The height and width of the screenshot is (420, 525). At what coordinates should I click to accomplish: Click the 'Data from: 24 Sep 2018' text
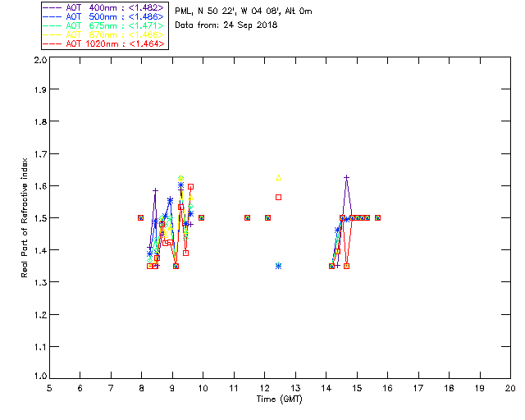point(226,25)
